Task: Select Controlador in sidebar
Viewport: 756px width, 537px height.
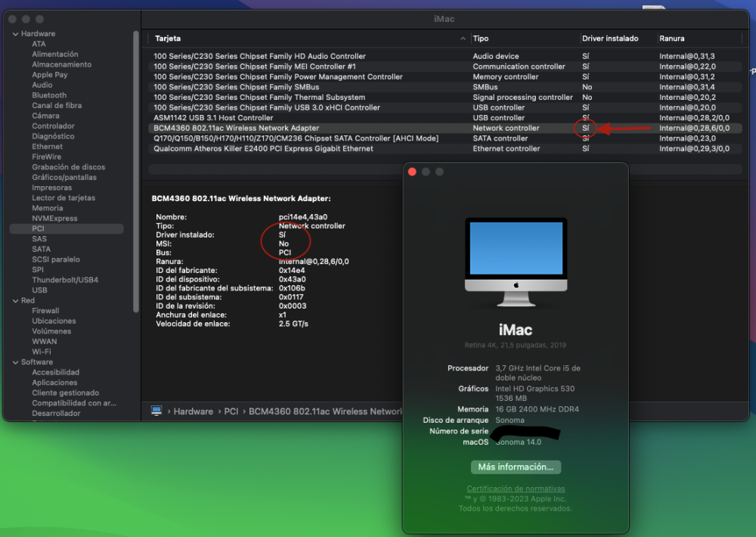Action: 53,126
